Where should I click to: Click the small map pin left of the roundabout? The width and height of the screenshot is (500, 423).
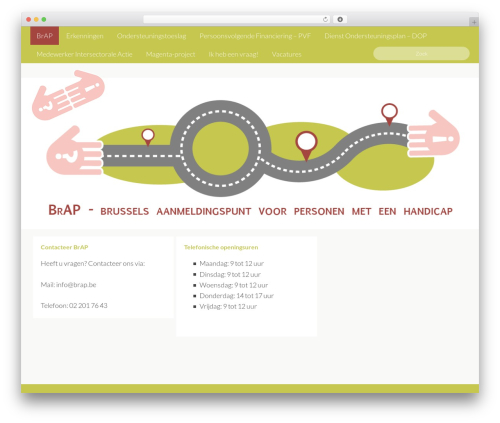(x=148, y=137)
